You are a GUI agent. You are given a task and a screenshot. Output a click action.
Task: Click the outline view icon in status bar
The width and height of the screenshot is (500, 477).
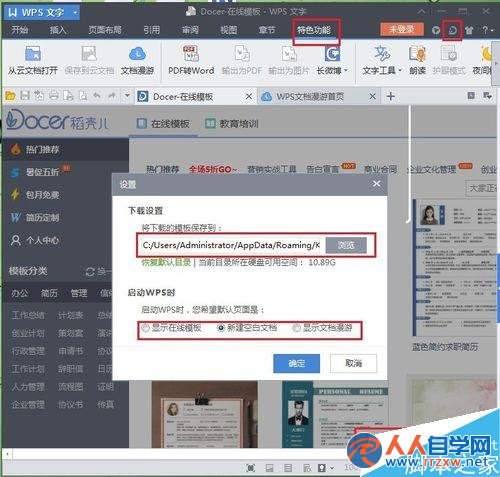point(288,468)
